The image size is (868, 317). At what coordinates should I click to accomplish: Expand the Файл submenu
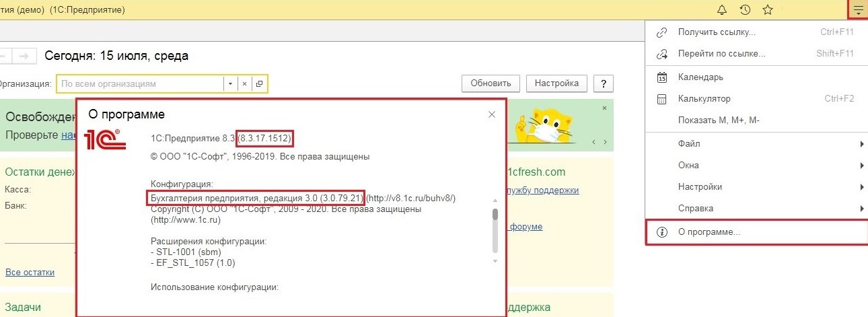tap(756, 143)
